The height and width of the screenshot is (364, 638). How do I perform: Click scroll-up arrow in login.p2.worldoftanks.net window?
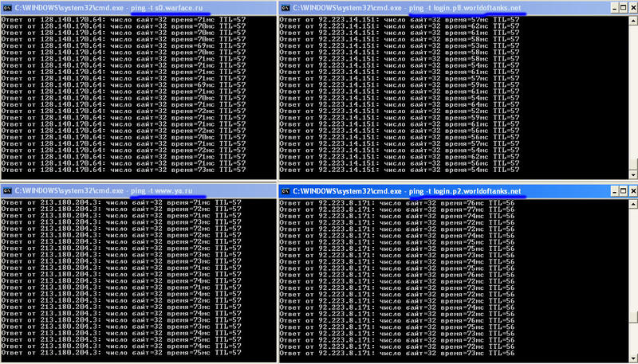633,202
